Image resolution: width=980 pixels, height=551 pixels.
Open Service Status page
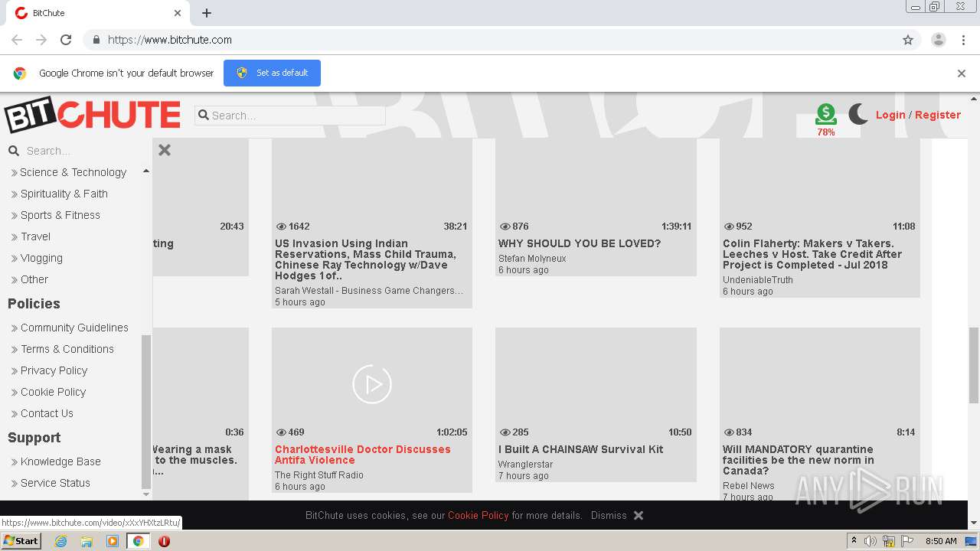(55, 483)
